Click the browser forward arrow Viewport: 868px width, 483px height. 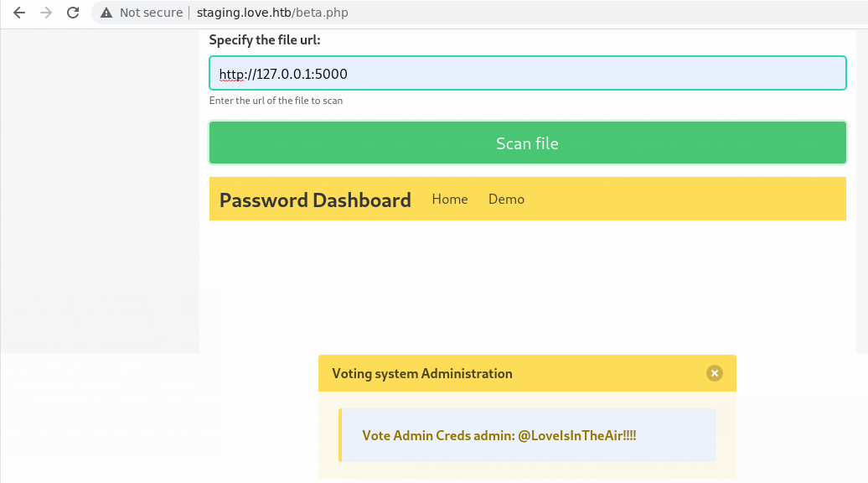[46, 13]
